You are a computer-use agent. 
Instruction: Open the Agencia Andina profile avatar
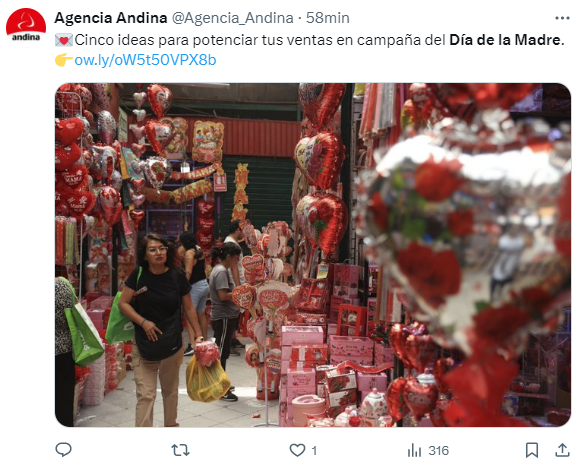tap(26, 24)
